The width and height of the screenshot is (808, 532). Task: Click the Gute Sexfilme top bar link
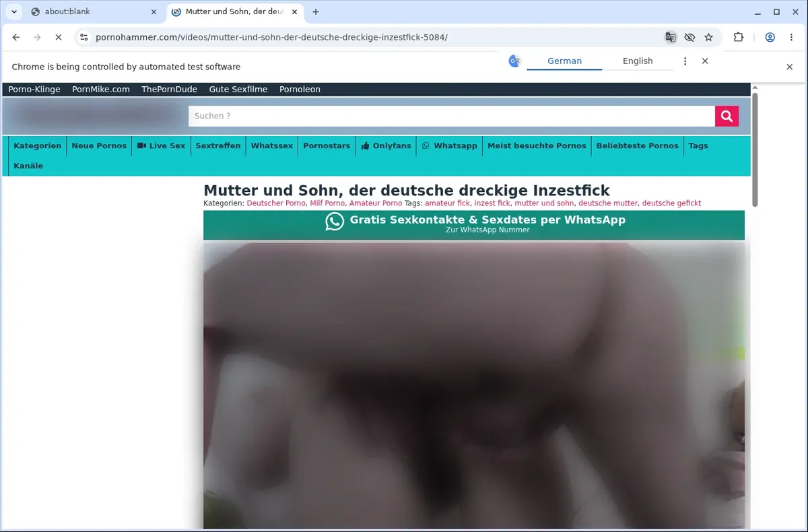tap(238, 90)
